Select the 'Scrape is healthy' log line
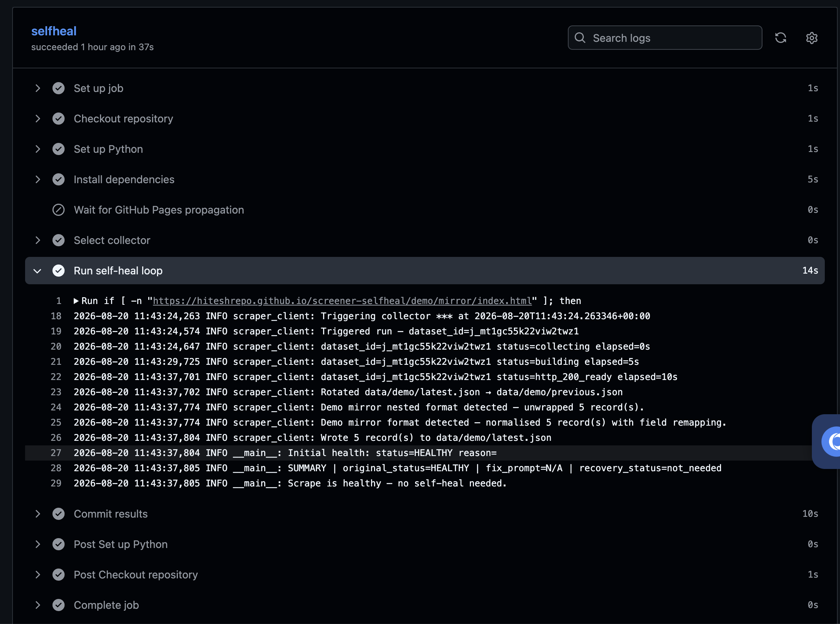Screen dimensions: 840x624 [x=290, y=483]
